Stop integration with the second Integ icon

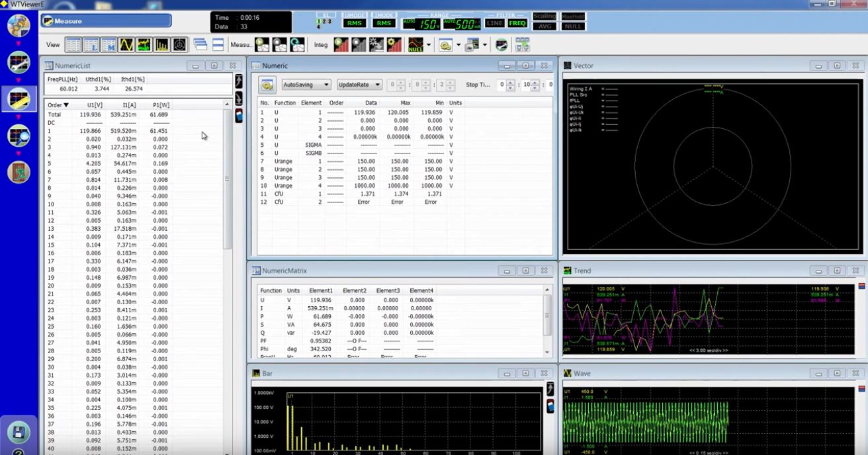359,45
